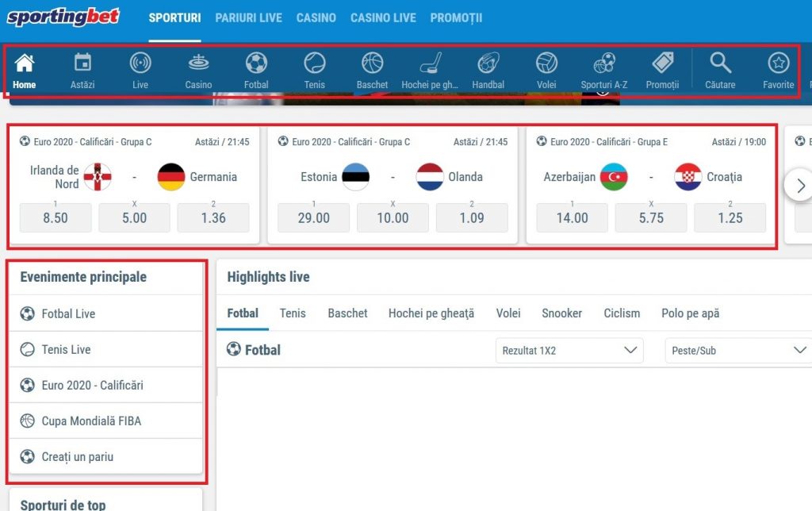Switch to the Tenis highlights tab
Image resolution: width=812 pixels, height=511 pixels.
293,313
